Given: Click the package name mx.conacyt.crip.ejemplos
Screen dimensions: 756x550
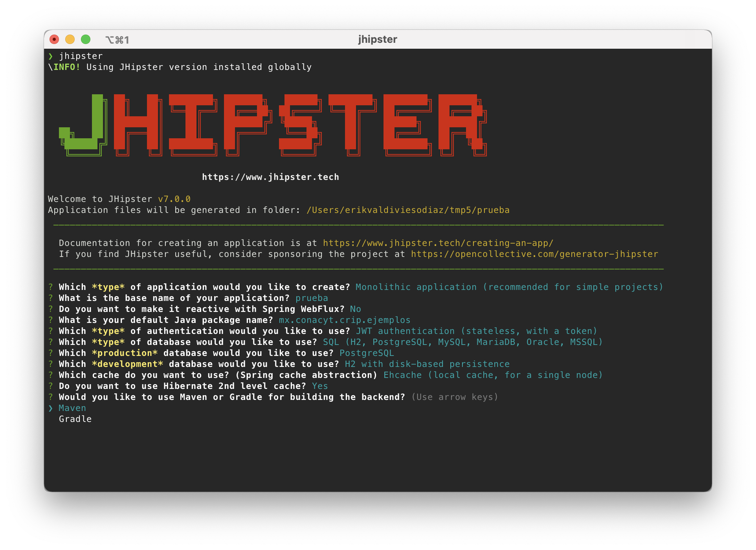Looking at the screenshot, I should click(x=345, y=320).
